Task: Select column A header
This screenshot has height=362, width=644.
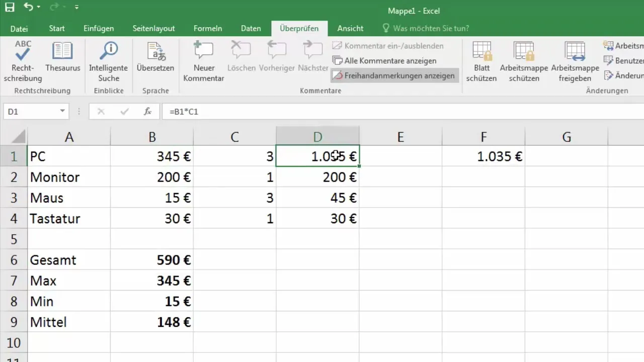Action: click(69, 137)
